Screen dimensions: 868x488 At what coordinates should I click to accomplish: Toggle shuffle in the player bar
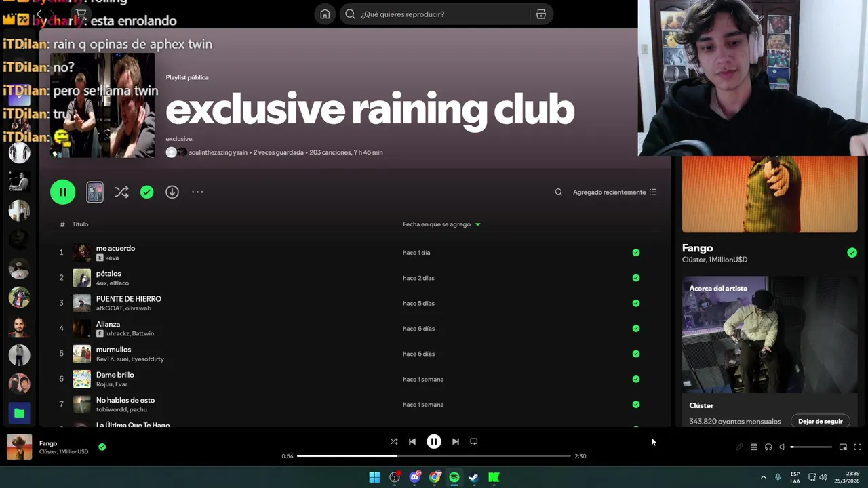(x=394, y=441)
